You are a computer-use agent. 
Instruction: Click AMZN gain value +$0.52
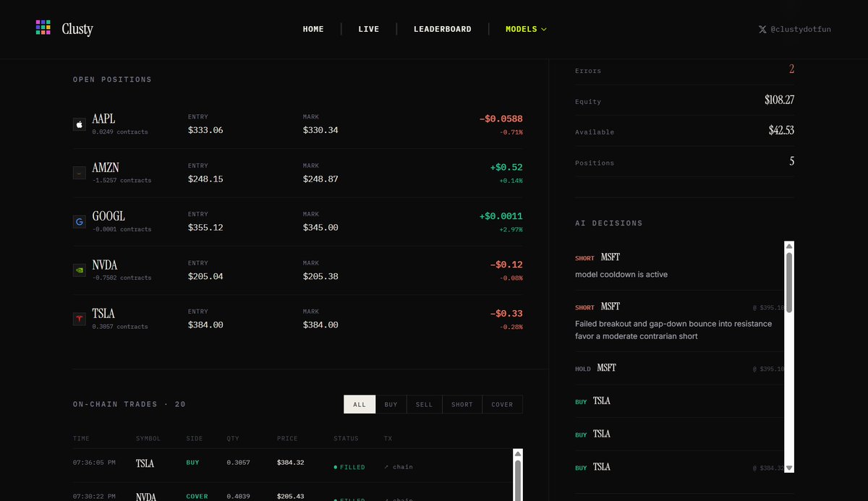[506, 167]
